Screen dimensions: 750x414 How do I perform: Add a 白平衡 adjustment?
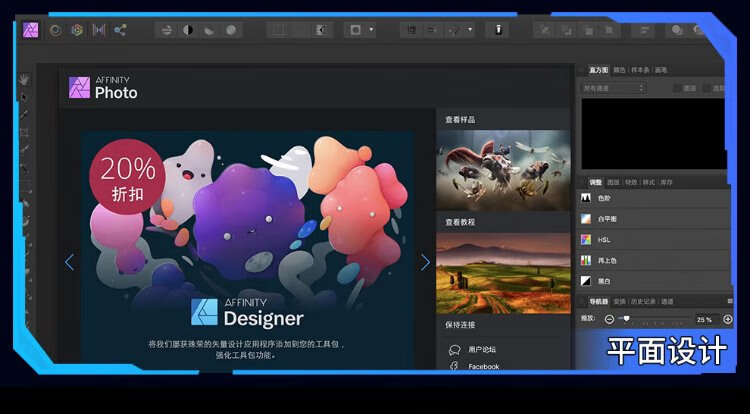pyautogui.click(x=609, y=218)
